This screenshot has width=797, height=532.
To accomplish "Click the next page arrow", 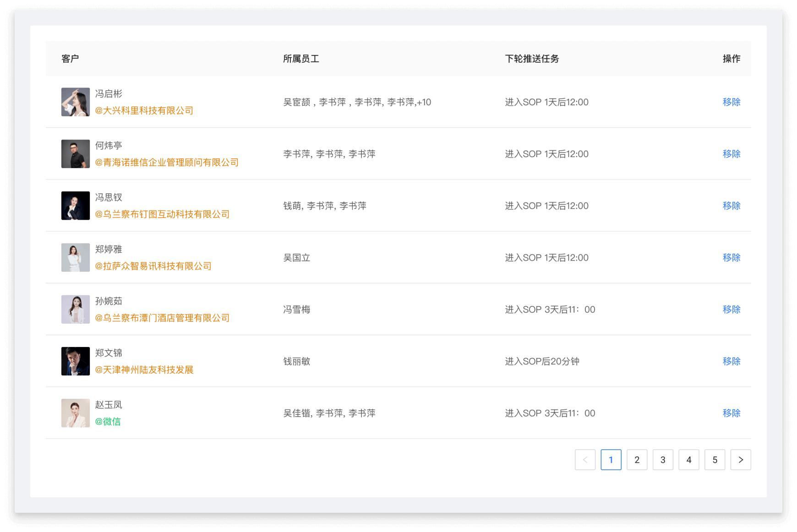I will [x=741, y=460].
